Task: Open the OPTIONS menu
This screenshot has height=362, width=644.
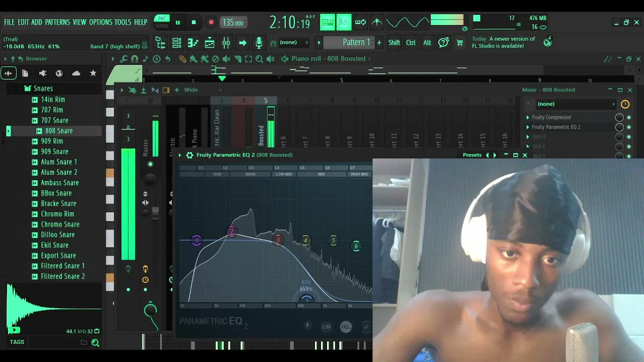Action: [x=101, y=22]
